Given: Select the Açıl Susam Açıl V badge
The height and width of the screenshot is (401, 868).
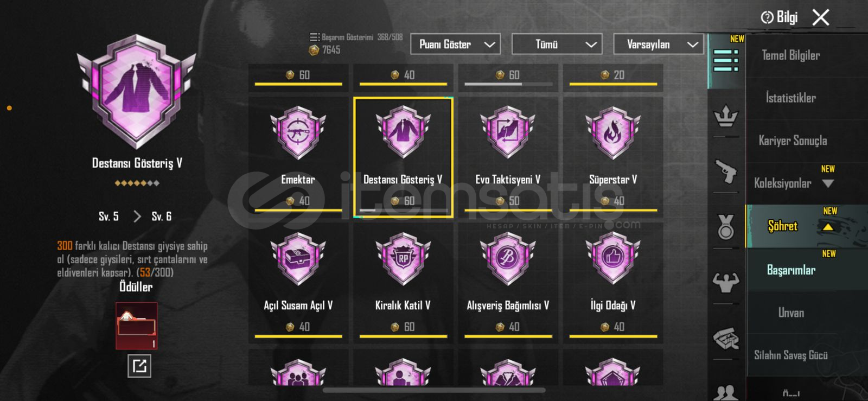Looking at the screenshot, I should click(298, 259).
